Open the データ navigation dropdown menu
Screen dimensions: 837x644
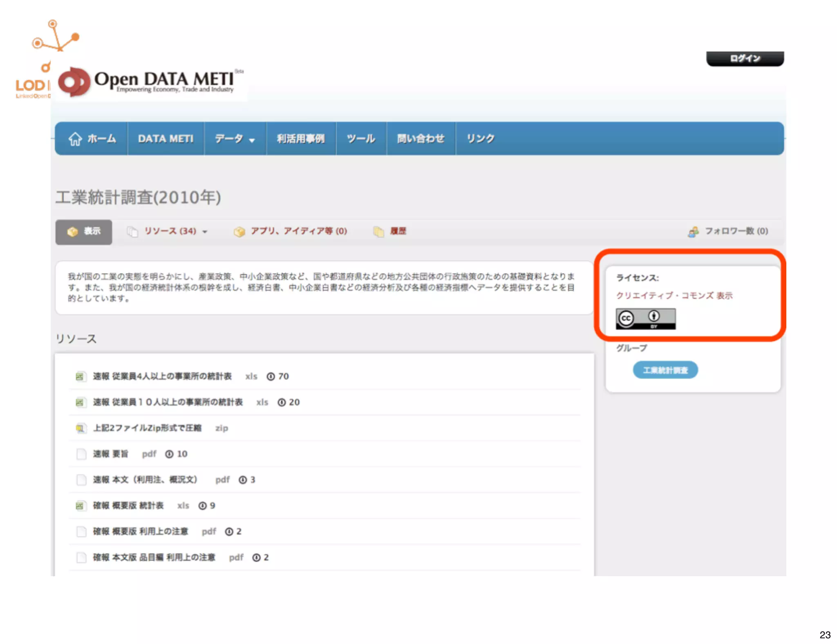tap(235, 139)
